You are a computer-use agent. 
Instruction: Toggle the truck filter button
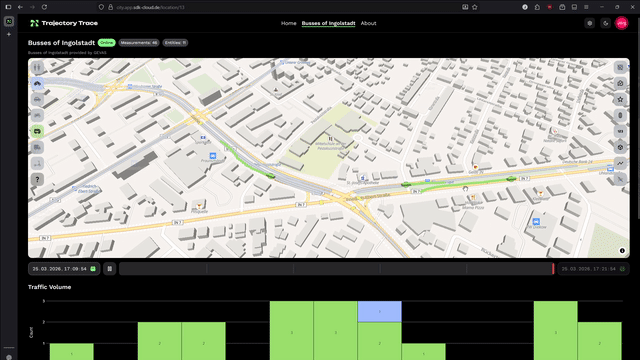click(37, 147)
